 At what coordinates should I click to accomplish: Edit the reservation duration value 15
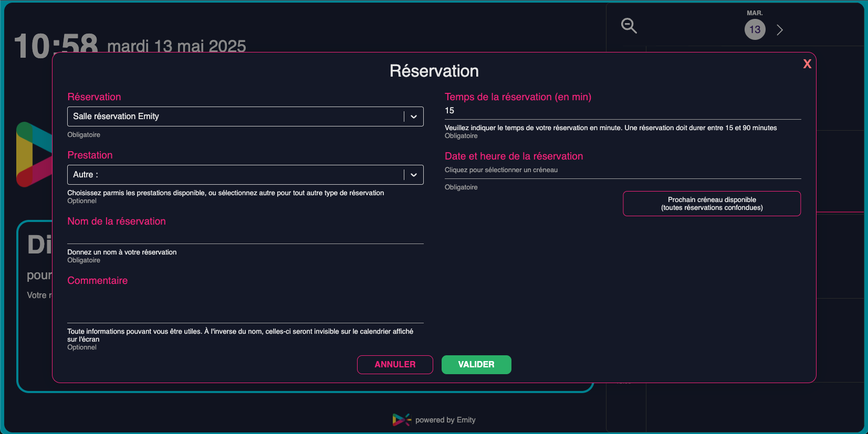[623, 111]
